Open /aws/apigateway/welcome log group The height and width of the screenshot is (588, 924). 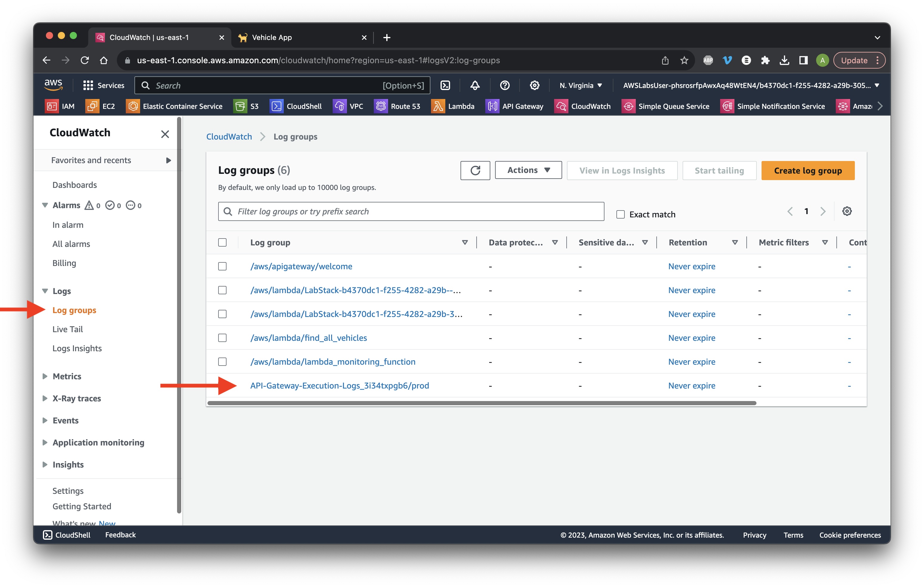coord(301,266)
